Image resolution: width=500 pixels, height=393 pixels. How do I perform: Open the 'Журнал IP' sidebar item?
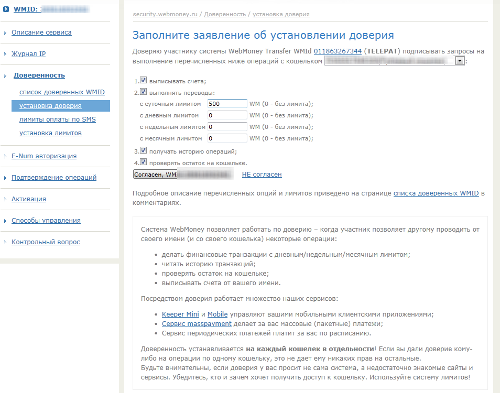click(29, 54)
